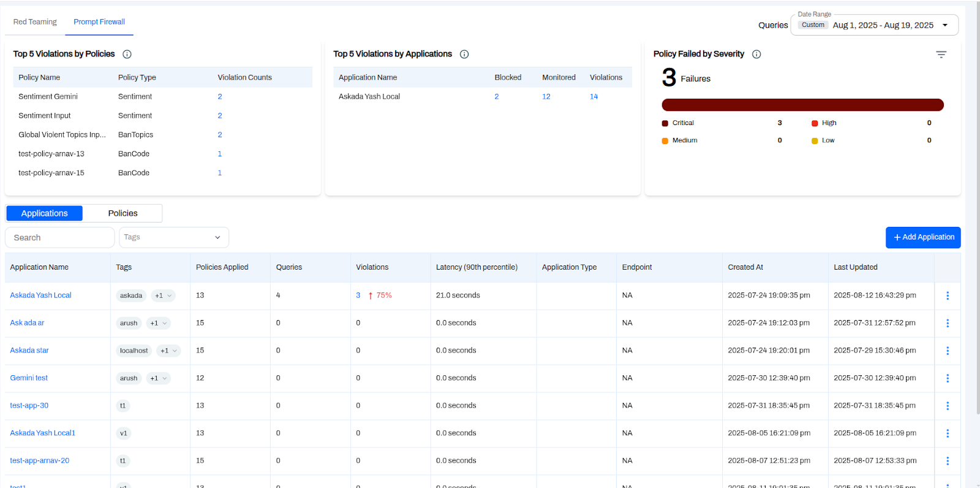Open the Date Range dropdown

pyautogui.click(x=875, y=25)
